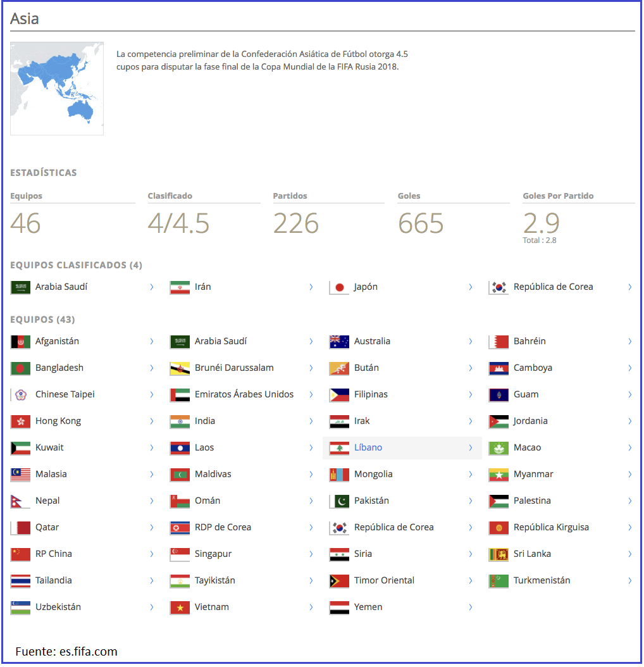Click the "Fuente: es.fifa.com" source text
Viewport: 644px width, 667px height.
(66, 652)
